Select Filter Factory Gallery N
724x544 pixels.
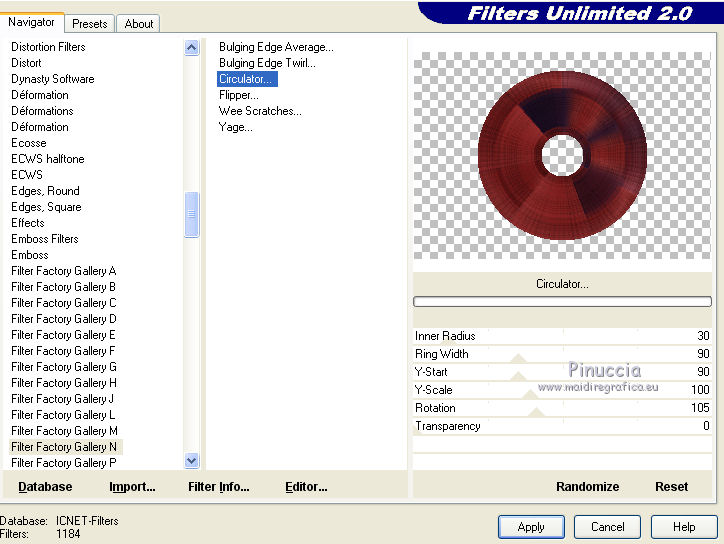[x=66, y=447]
